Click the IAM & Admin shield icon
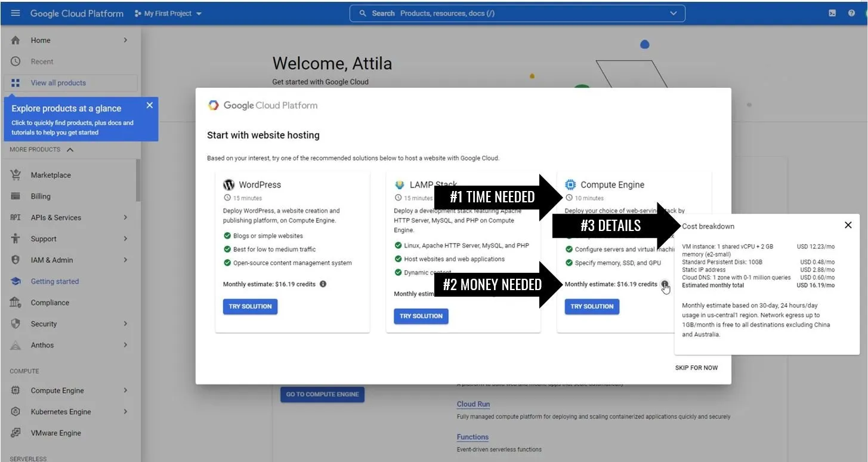The height and width of the screenshot is (462, 868). tap(16, 260)
